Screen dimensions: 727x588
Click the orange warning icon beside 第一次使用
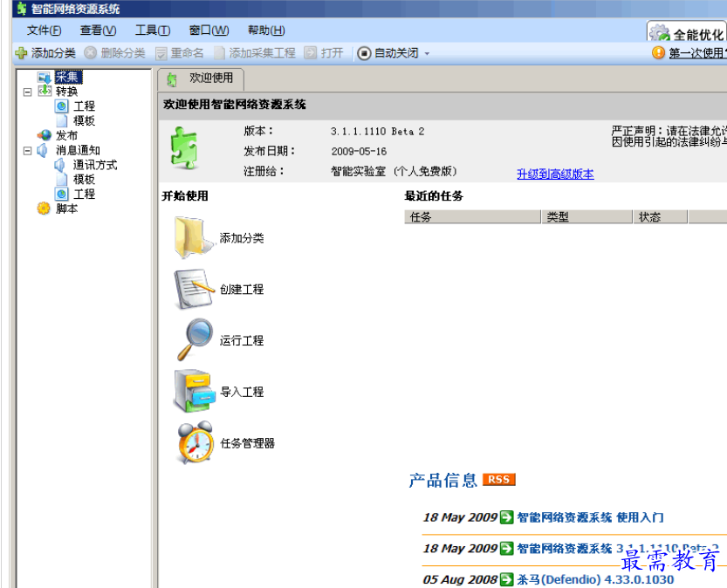[x=658, y=53]
